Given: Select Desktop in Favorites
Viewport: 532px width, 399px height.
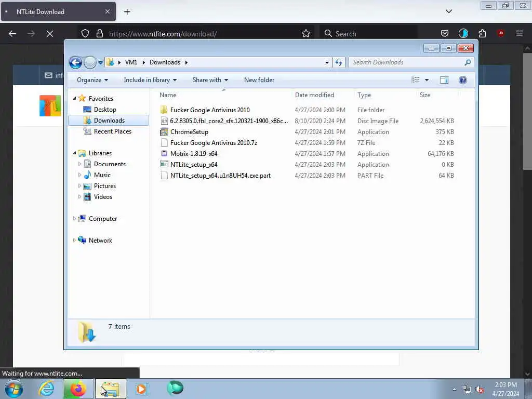Looking at the screenshot, I should (x=105, y=110).
